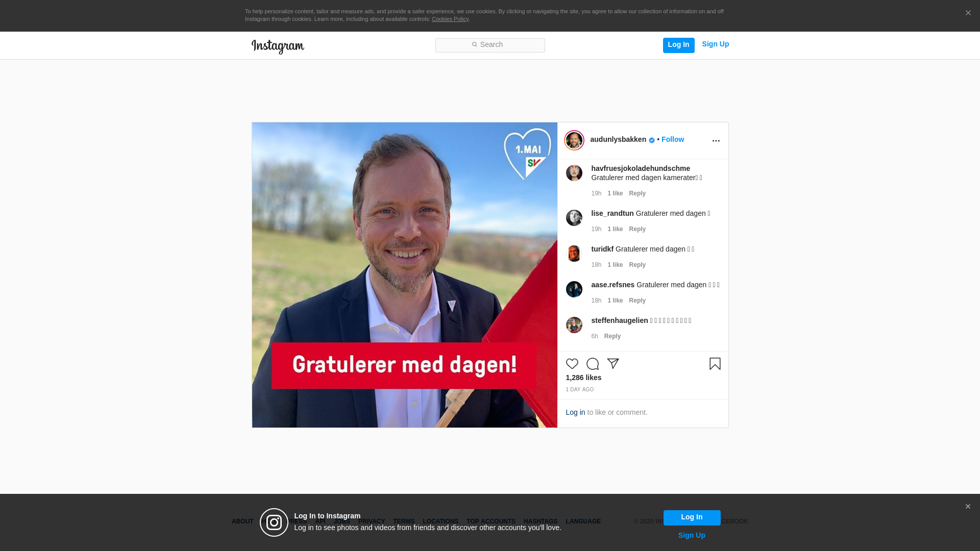980x551 pixels.
Task: Open the Cookies Policy link
Action: coord(450,19)
